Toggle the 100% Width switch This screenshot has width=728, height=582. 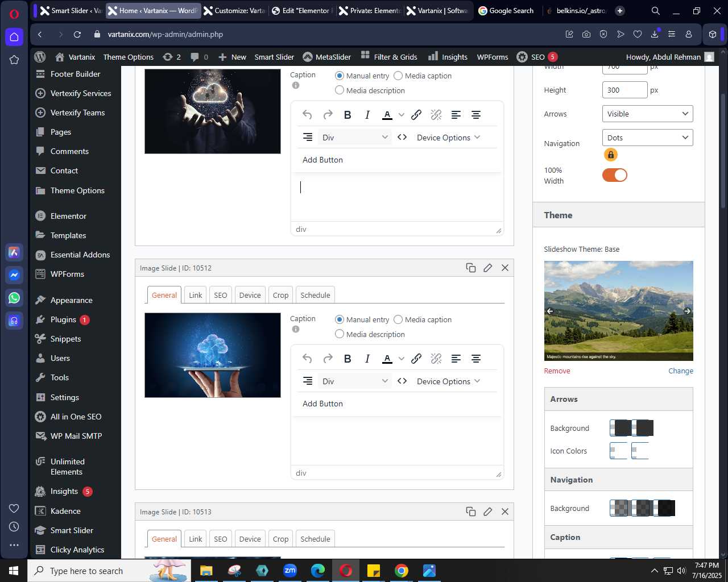[615, 175]
